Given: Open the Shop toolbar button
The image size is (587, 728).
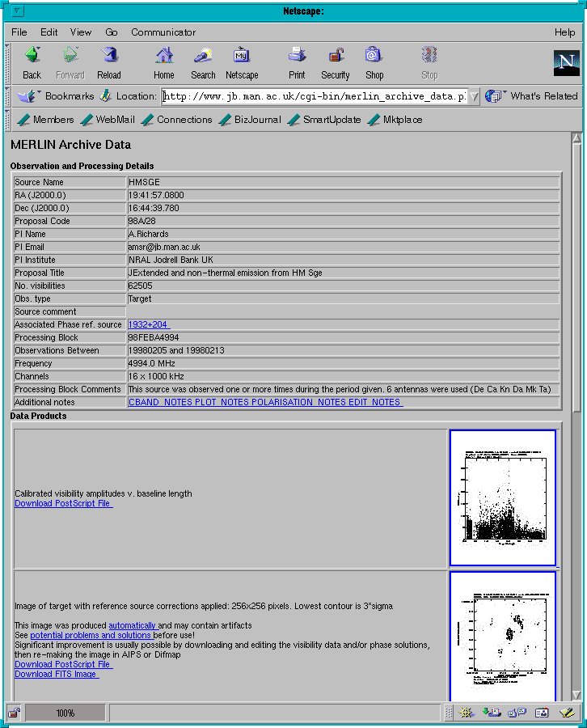Looking at the screenshot, I should [x=374, y=62].
